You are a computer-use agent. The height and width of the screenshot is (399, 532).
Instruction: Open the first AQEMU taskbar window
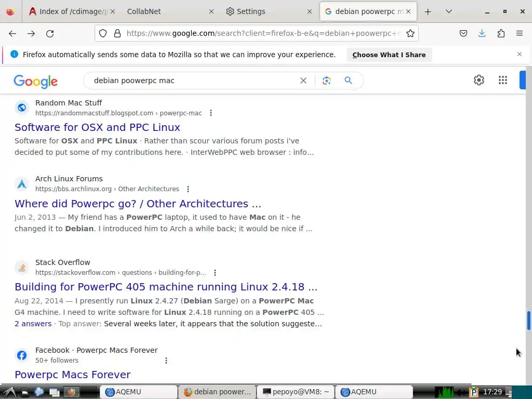point(139,392)
